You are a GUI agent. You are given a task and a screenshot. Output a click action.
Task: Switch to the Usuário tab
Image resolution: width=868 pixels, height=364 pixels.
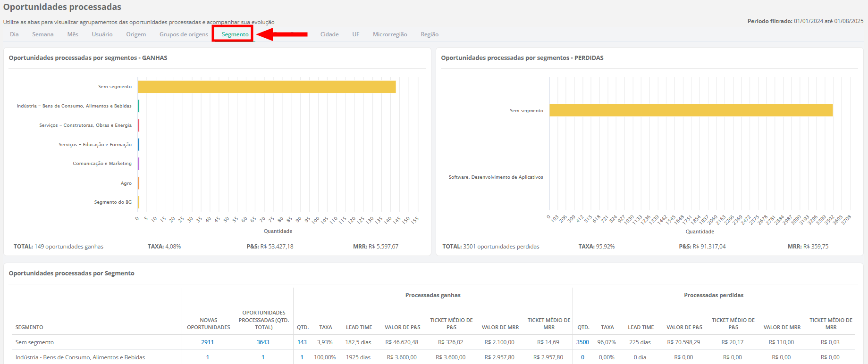pyautogui.click(x=102, y=34)
